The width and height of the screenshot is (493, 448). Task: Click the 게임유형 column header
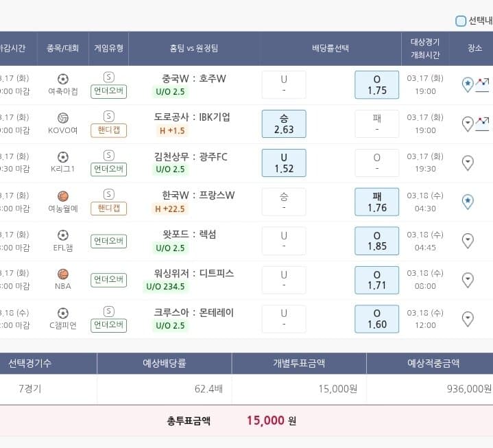[x=108, y=48]
